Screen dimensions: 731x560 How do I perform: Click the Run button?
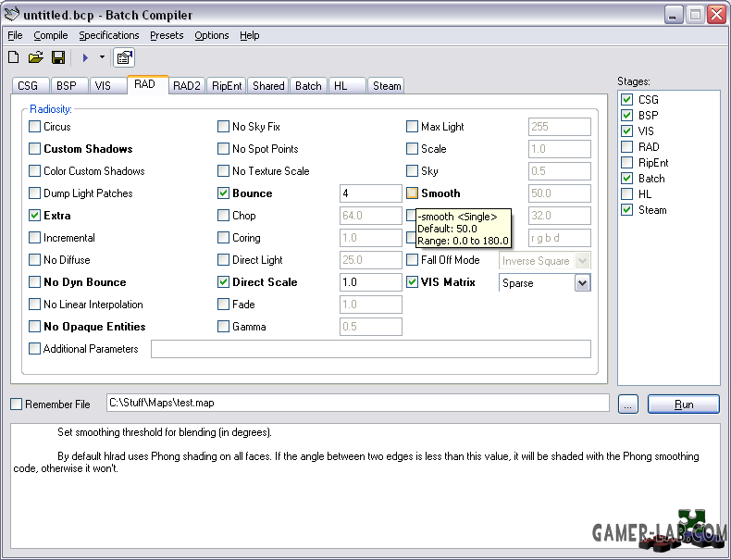(x=684, y=404)
